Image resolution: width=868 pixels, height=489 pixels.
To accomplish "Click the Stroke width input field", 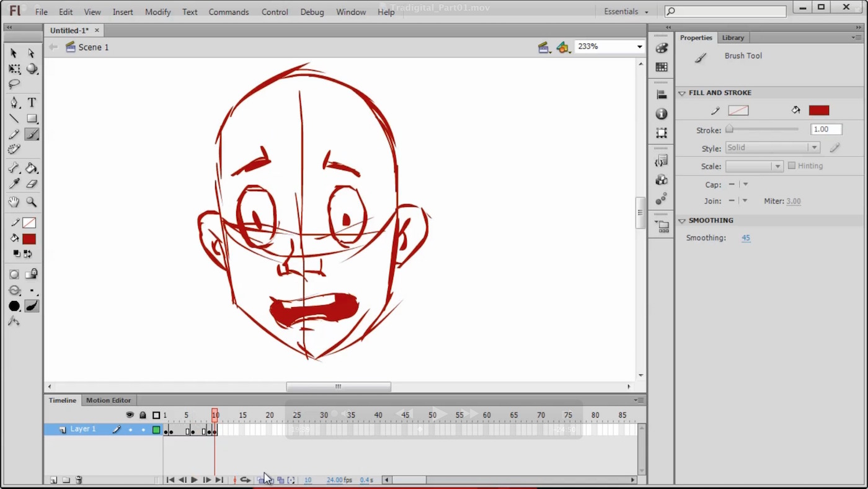I will (826, 129).
